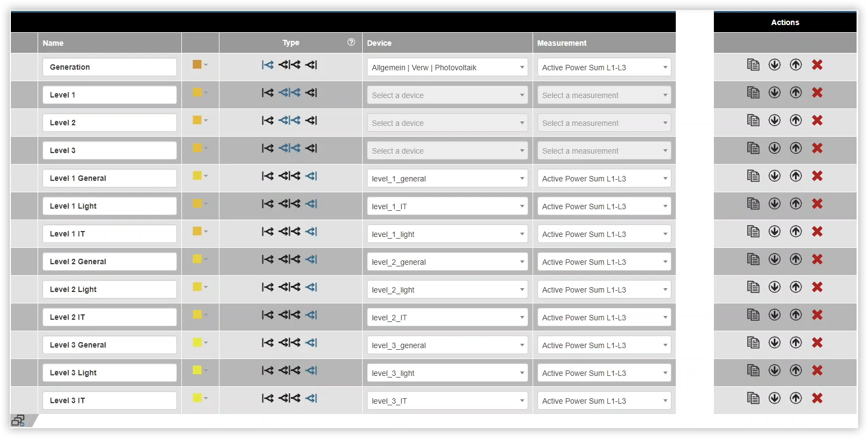Screen dimensions: 868x438
Task: Move the Level 1 row up
Action: pyautogui.click(x=796, y=93)
